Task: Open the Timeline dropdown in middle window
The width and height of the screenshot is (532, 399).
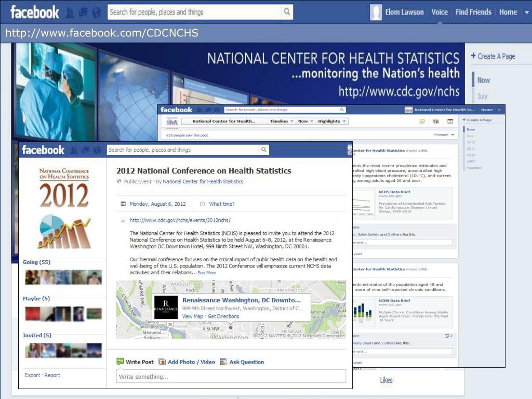Action: point(281,121)
